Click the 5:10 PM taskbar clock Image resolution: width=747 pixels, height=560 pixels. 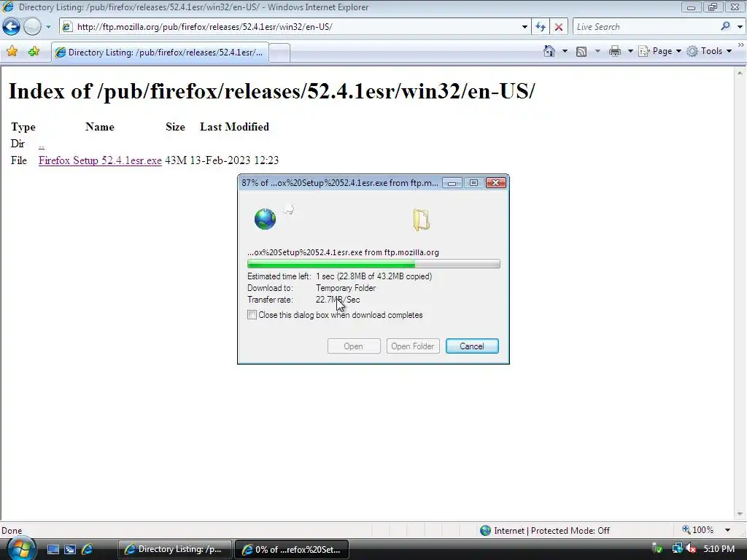click(x=719, y=549)
